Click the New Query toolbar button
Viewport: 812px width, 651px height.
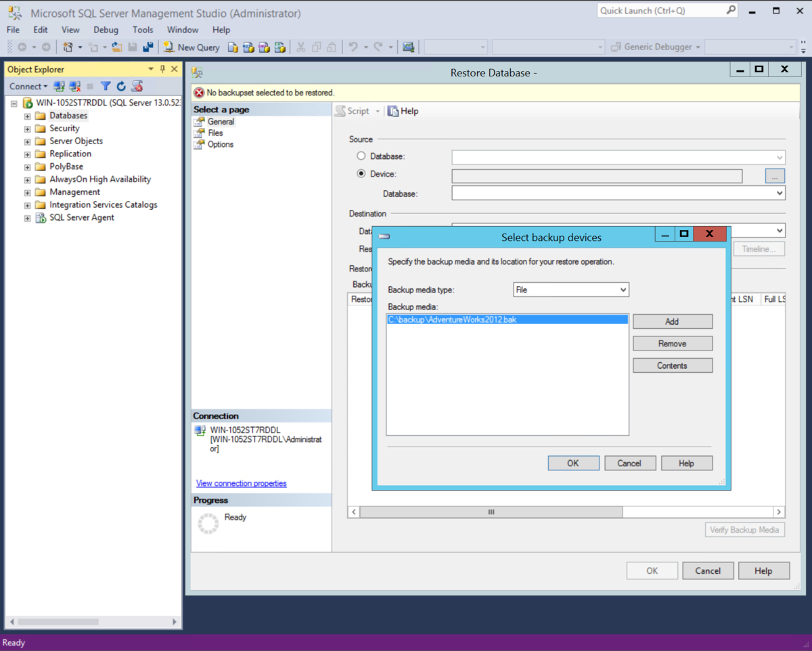click(191, 47)
